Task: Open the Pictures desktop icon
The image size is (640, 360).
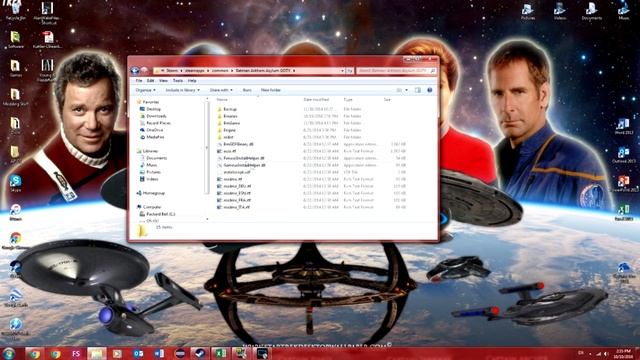Action: [x=528, y=11]
